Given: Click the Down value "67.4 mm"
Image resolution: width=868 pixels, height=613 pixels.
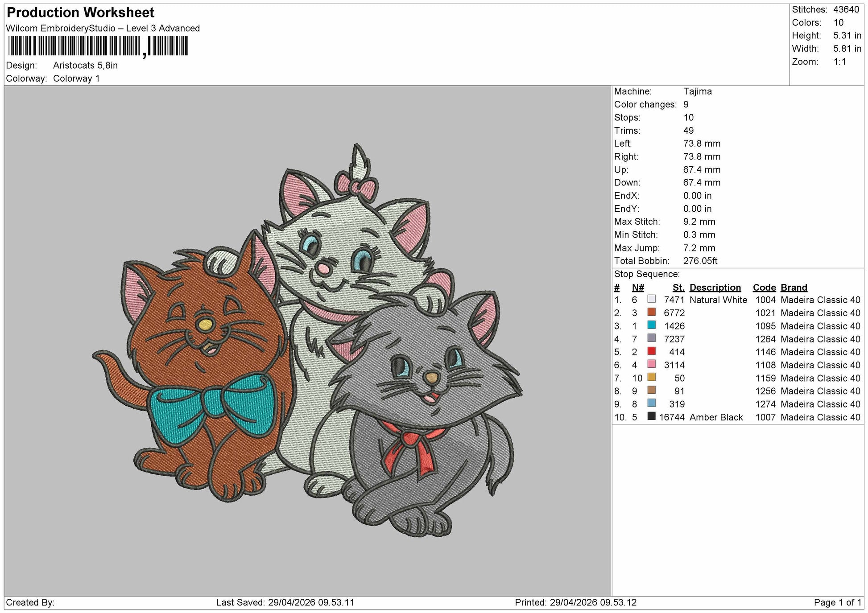Looking at the screenshot, I should [702, 182].
